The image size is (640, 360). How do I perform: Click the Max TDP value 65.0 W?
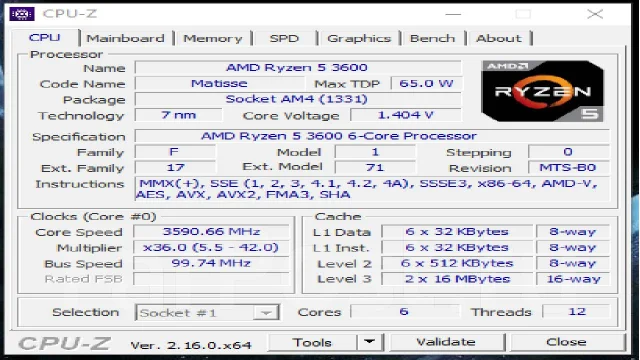(427, 83)
